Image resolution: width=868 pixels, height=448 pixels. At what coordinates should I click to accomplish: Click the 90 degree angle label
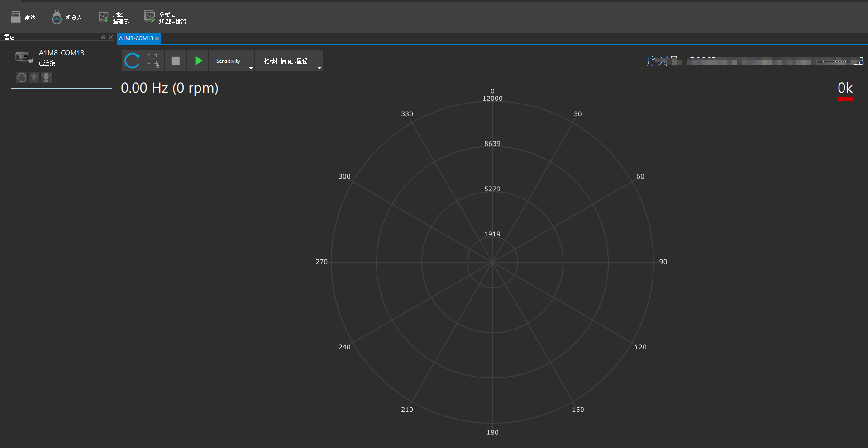(663, 262)
